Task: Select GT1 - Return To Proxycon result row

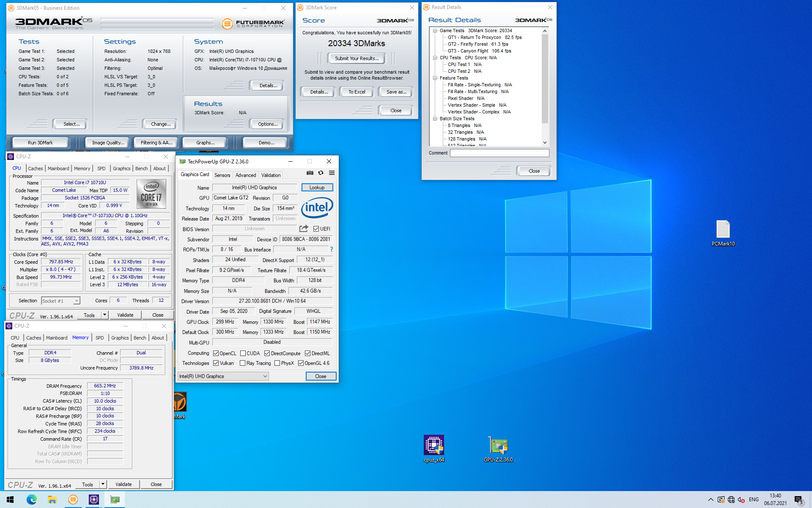Action: point(485,37)
